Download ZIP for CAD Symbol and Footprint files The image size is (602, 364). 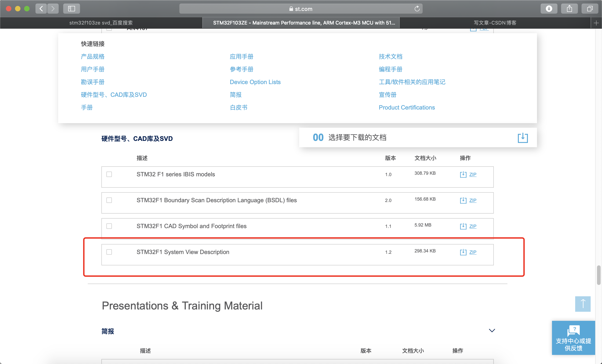point(473,226)
